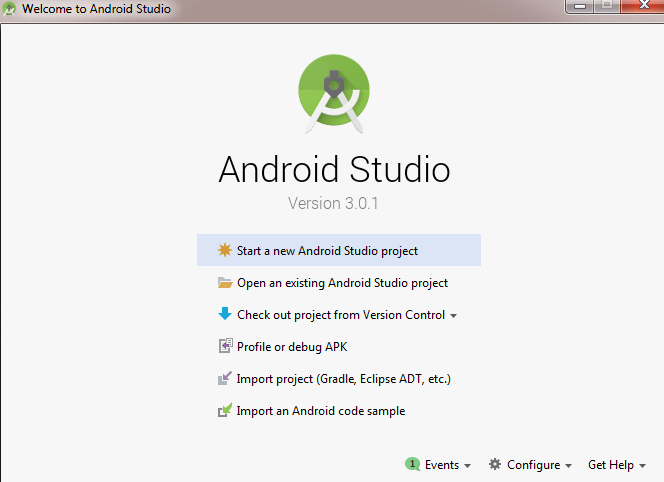Open the Get Help menu label
This screenshot has height=482, width=664.
point(611,465)
